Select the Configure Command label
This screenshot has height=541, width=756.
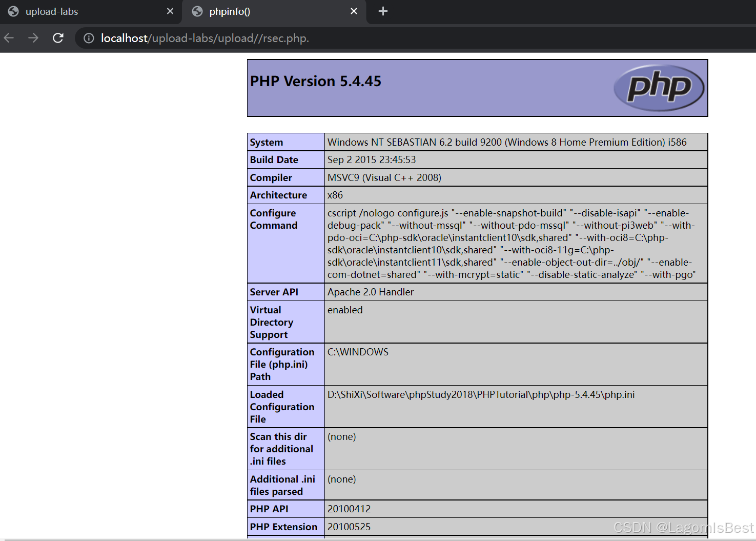click(274, 219)
